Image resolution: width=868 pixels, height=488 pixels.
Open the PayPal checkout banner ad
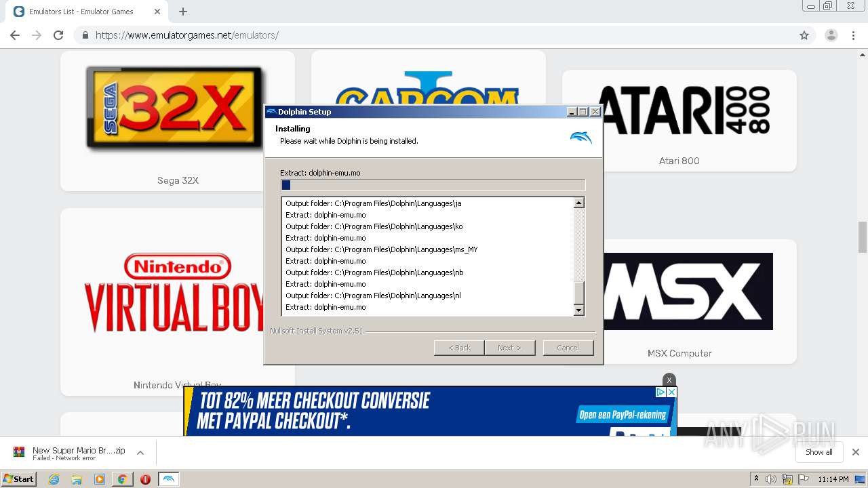point(430,411)
